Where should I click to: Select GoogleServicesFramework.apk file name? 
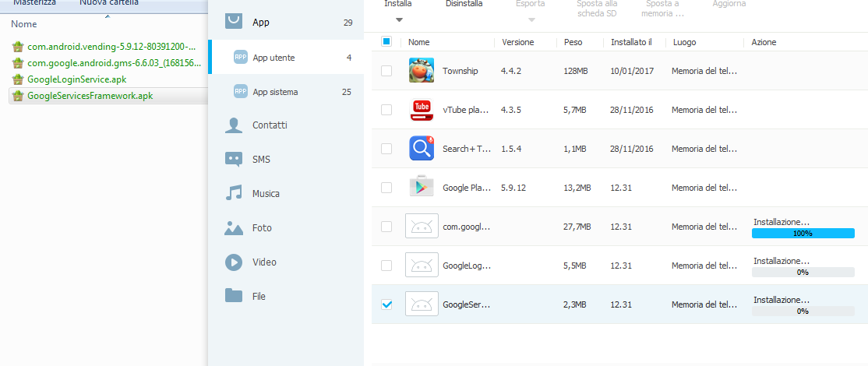point(90,96)
